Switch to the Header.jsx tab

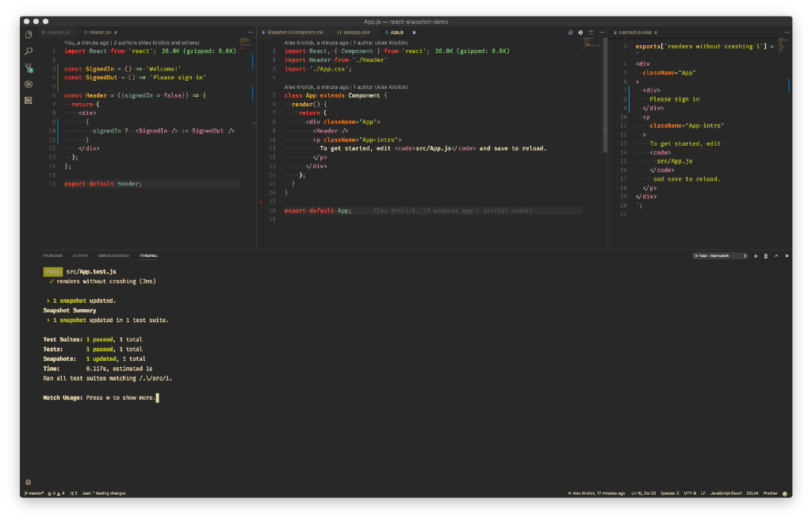(x=100, y=33)
